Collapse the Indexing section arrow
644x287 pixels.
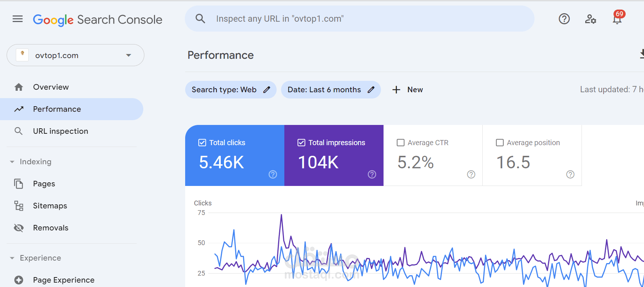12,162
